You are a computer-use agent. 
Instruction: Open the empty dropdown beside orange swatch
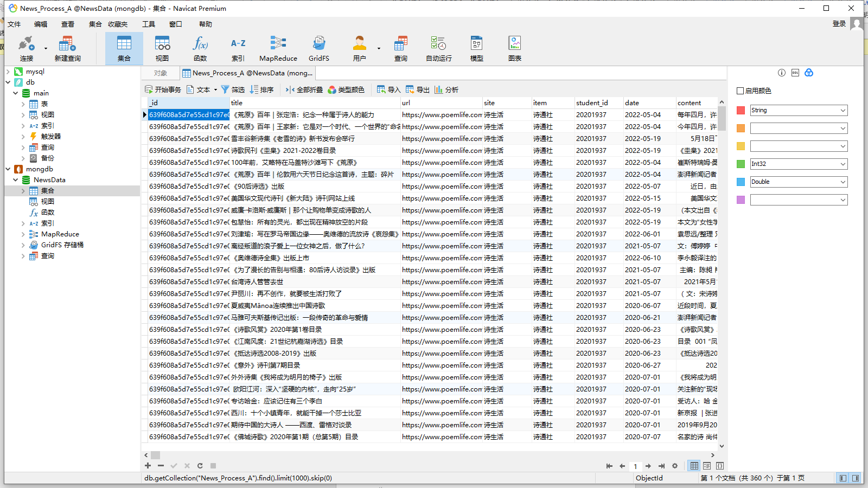tap(799, 128)
